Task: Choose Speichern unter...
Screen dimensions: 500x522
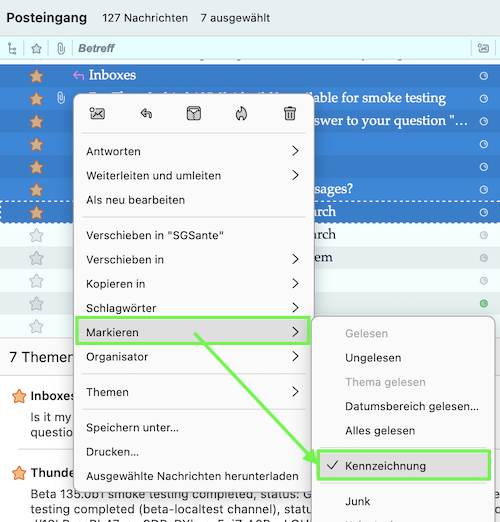Action: pyautogui.click(x=193, y=427)
